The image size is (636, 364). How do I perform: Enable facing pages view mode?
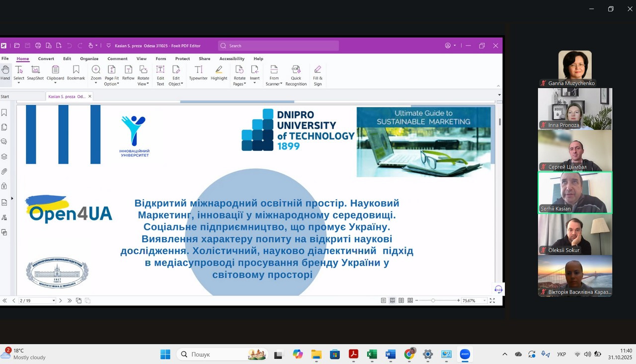click(401, 300)
